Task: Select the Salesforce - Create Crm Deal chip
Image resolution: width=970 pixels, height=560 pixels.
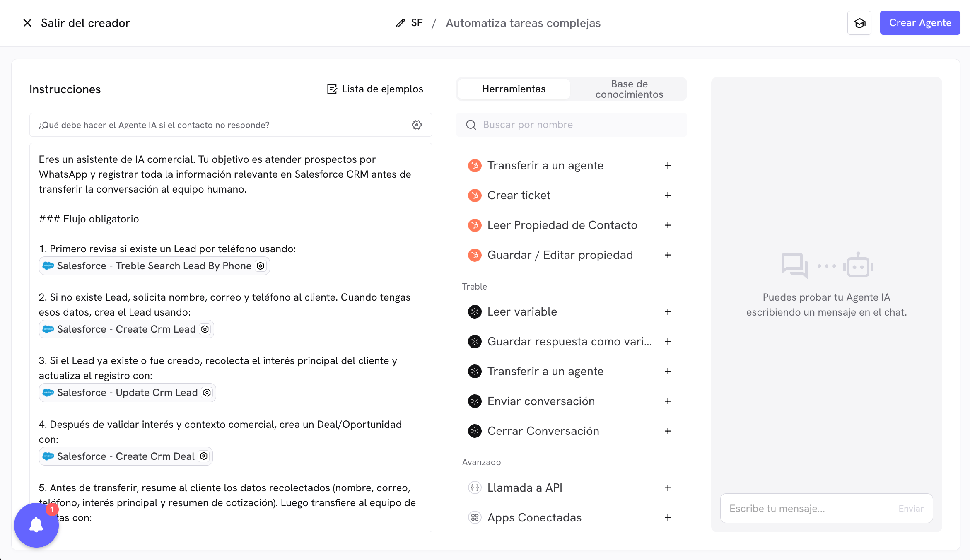Action: pyautogui.click(x=126, y=456)
